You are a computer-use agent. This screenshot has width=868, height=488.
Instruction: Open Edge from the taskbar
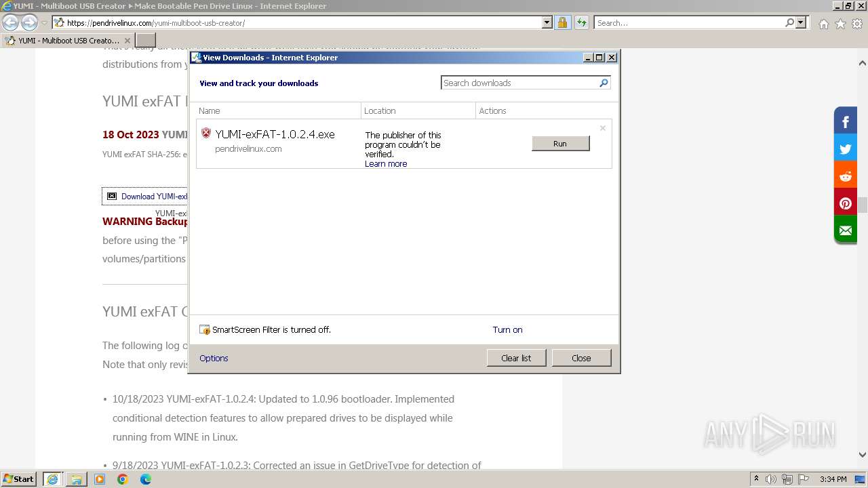tap(146, 479)
